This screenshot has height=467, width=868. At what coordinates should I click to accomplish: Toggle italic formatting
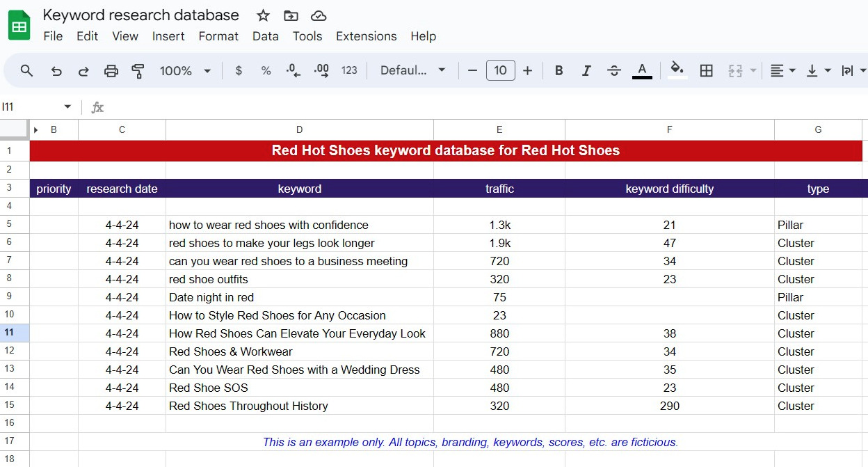tap(586, 71)
